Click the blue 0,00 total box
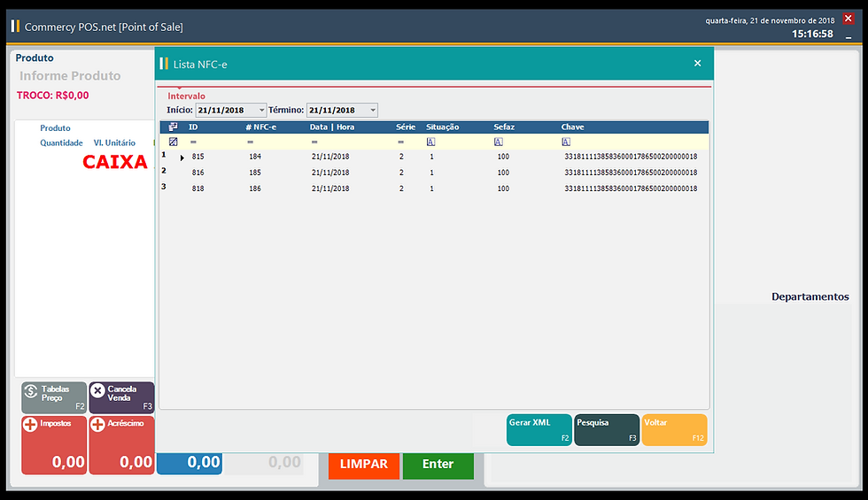Viewport: 868px width, 500px height. (190, 462)
